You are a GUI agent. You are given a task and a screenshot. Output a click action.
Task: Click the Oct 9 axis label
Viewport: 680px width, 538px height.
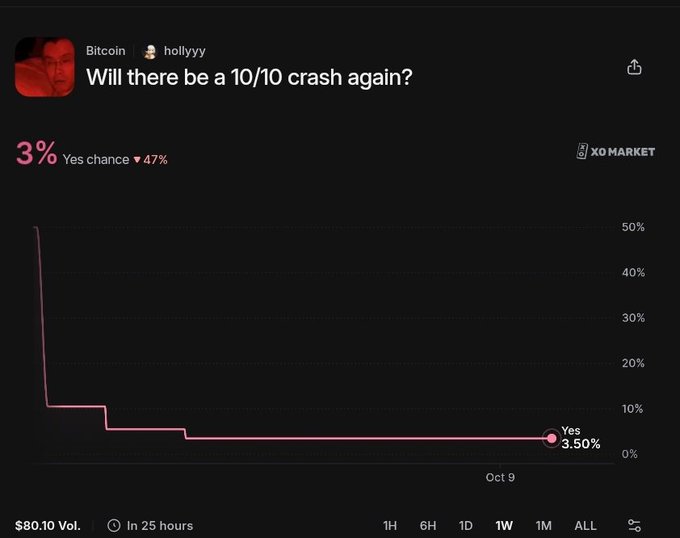tap(500, 477)
